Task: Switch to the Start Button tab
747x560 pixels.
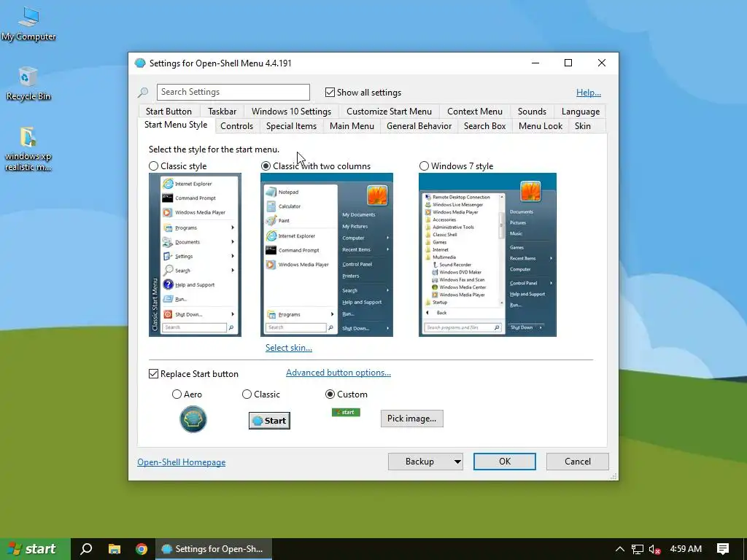Action: [169, 112]
